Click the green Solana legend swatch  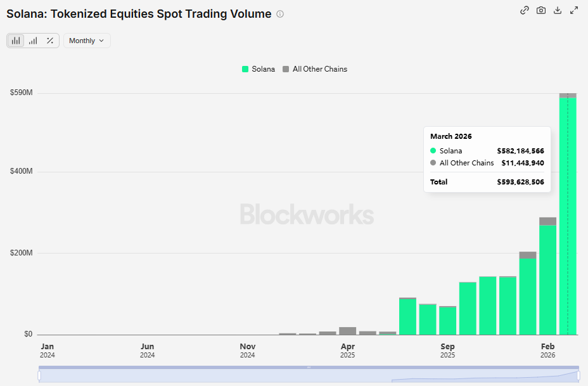pos(245,69)
